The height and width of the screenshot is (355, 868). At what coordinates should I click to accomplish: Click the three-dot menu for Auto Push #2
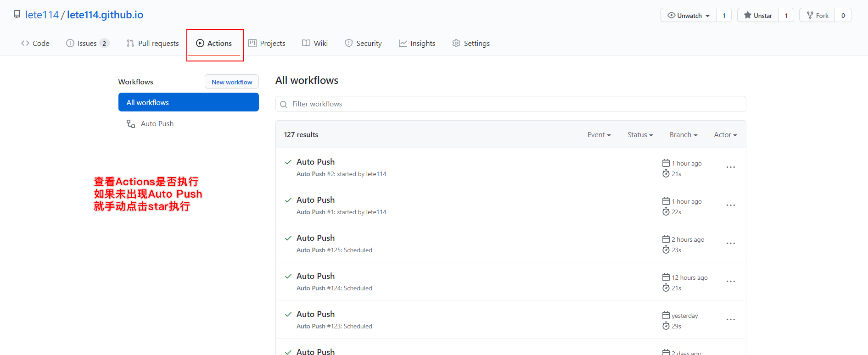tap(730, 167)
